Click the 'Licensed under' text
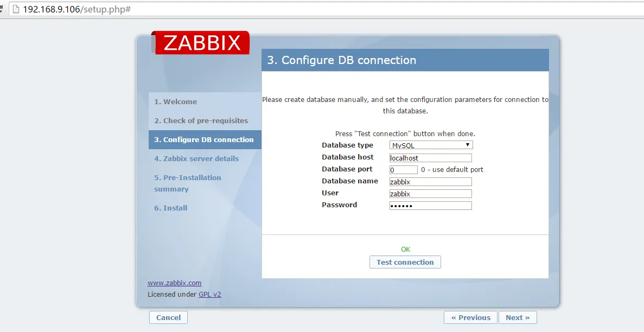This screenshot has height=332, width=644. click(x=172, y=294)
